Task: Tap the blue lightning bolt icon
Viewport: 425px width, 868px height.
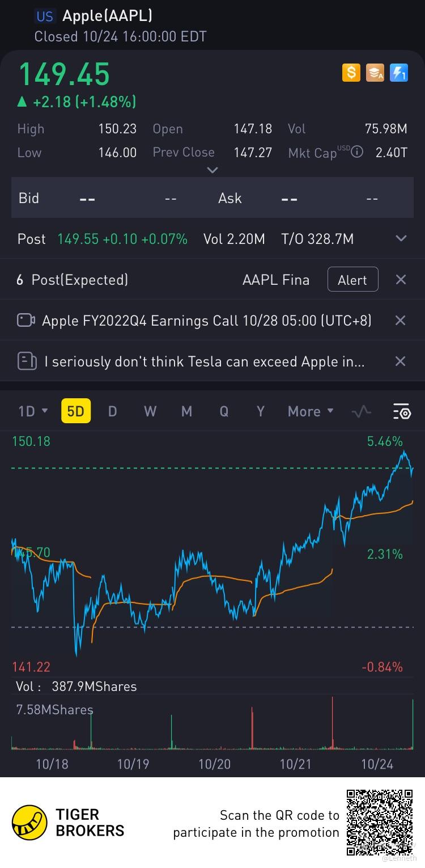Action: pos(399,73)
